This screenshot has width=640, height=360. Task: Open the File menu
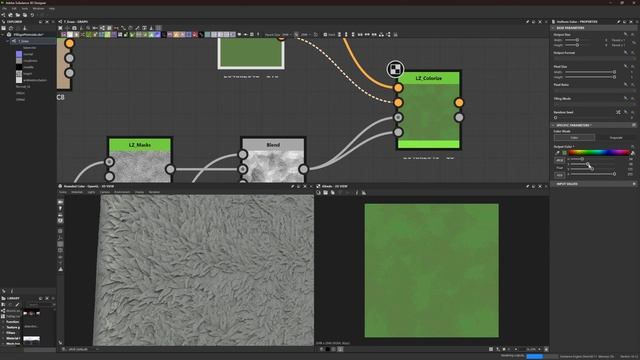[4, 8]
